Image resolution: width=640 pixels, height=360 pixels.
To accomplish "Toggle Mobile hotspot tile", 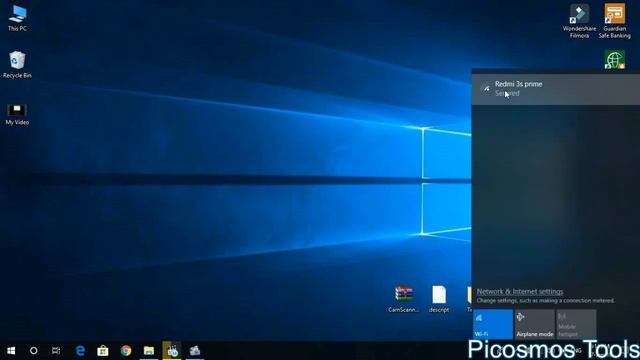I will click(x=576, y=324).
